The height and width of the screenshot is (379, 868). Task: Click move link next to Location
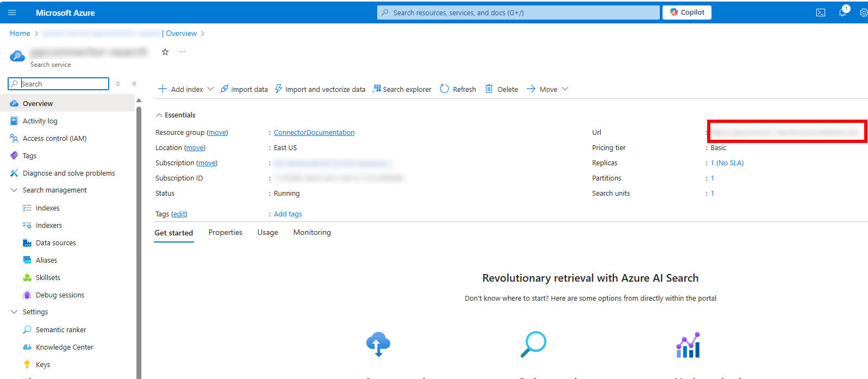(x=195, y=147)
